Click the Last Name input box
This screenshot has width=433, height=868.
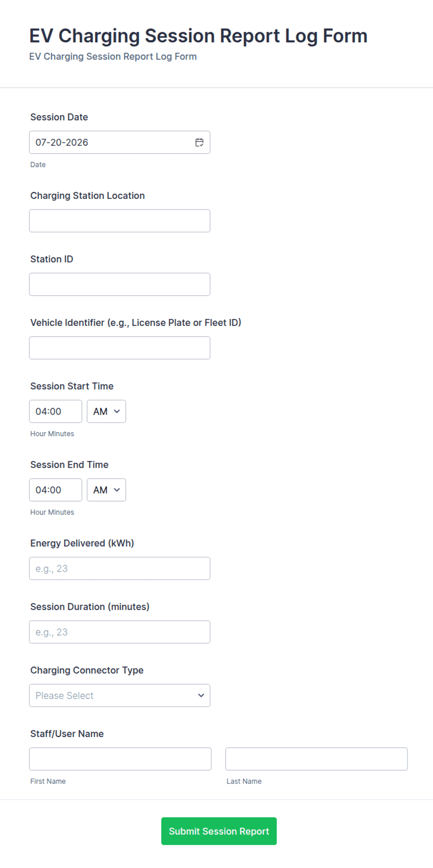(x=317, y=759)
